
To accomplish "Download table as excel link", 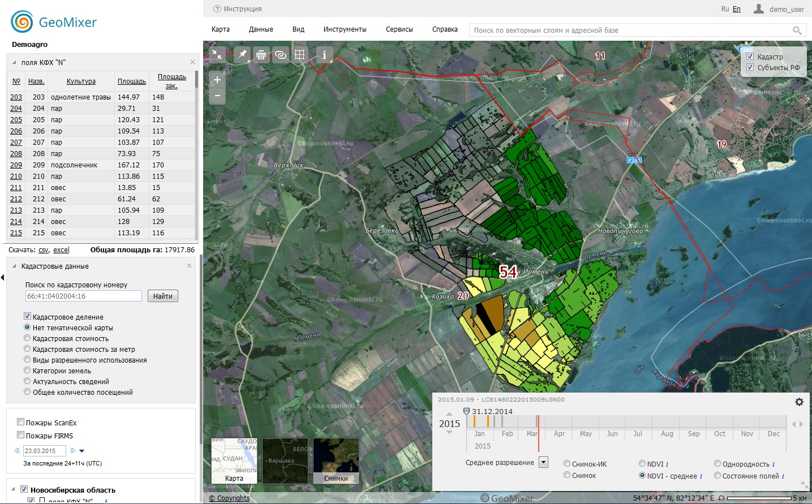I will click(x=61, y=249).
